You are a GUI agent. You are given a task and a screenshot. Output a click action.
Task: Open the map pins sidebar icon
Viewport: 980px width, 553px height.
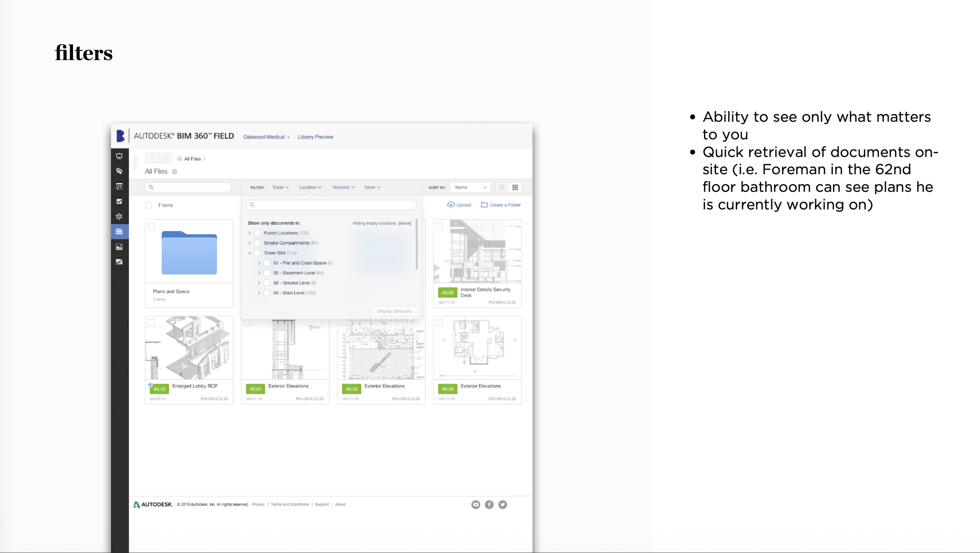[x=119, y=171]
